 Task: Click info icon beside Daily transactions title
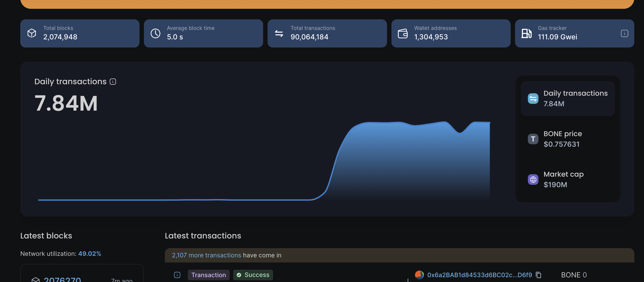113,82
